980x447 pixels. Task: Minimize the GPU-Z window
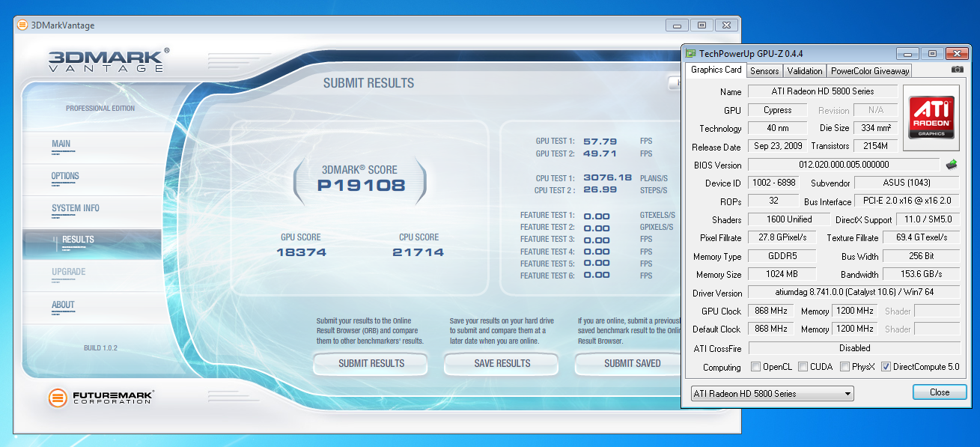coord(908,53)
